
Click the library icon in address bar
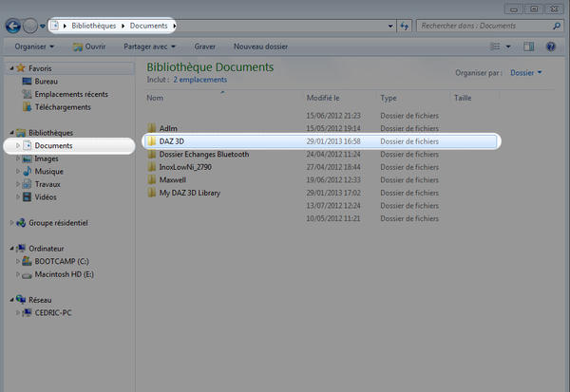pos(55,26)
